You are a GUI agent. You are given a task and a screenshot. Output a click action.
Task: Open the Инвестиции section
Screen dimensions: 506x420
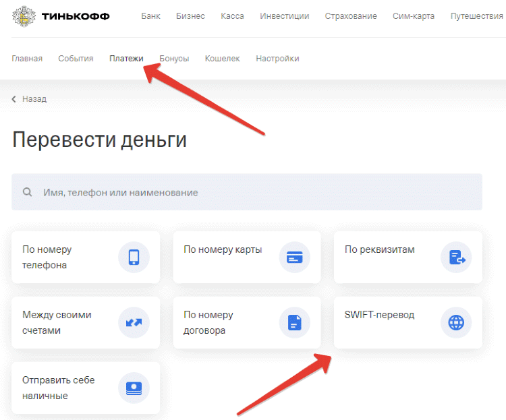pyautogui.click(x=284, y=16)
